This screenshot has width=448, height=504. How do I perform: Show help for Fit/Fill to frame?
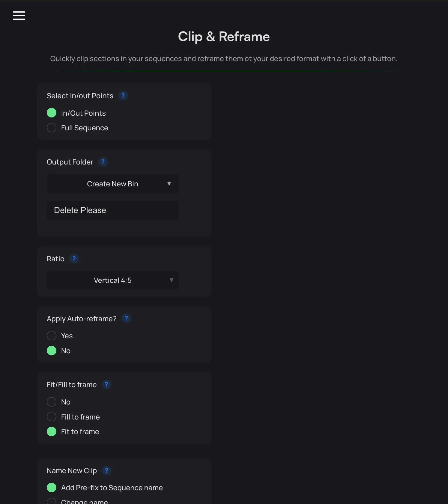click(x=106, y=384)
